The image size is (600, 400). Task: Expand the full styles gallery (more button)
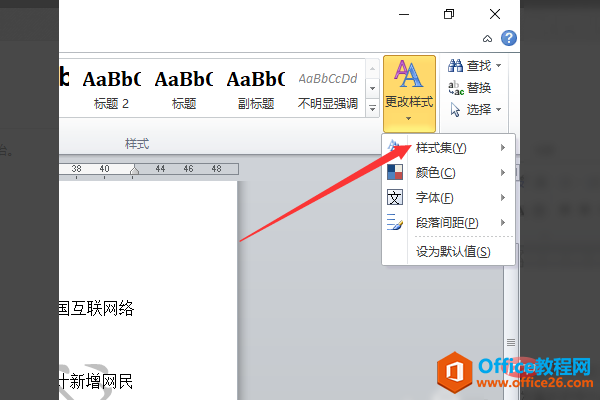[x=372, y=108]
